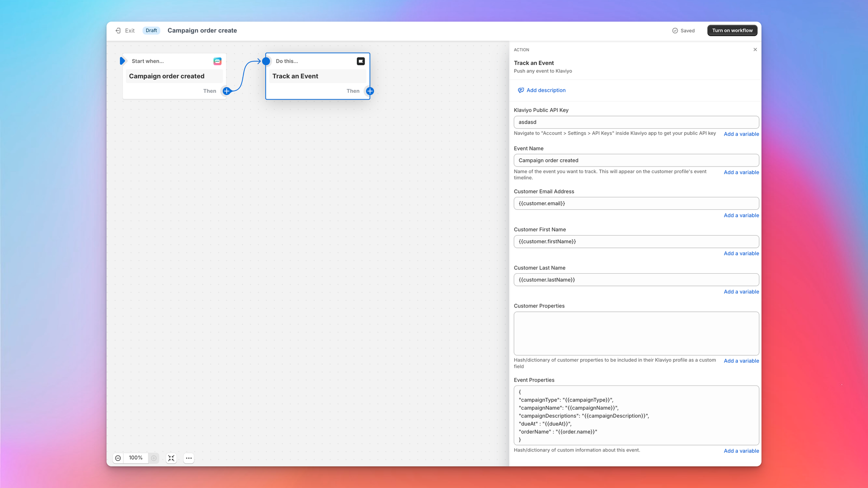
Task: Click the Start when... label
Action: [147, 61]
